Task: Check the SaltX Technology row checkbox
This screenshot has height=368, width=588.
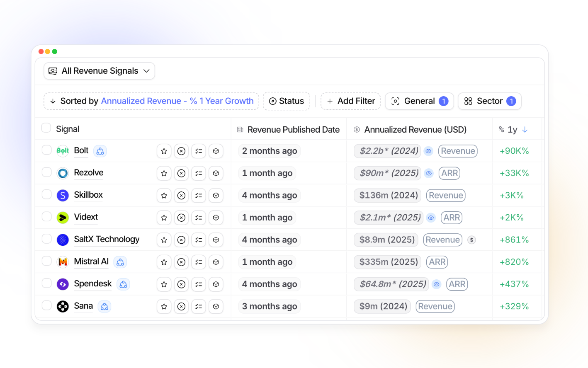Action: tap(47, 239)
